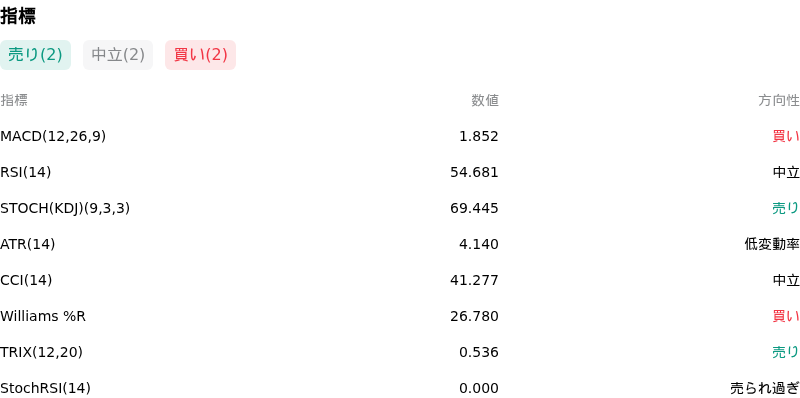Click the 方向性 column header
The width and height of the screenshot is (800, 398).
pos(779,101)
